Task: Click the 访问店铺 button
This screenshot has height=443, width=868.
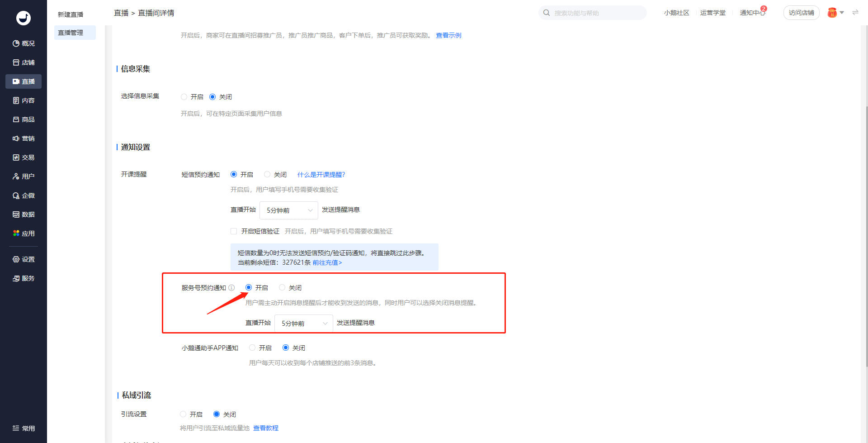Action: 801,13
